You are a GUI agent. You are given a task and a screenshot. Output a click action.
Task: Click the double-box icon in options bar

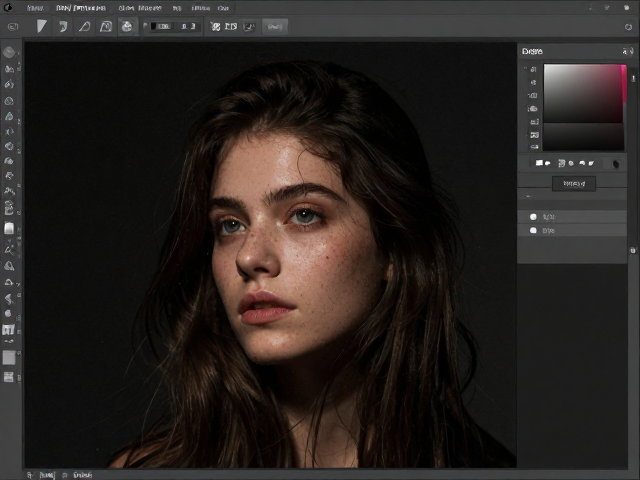(231, 27)
